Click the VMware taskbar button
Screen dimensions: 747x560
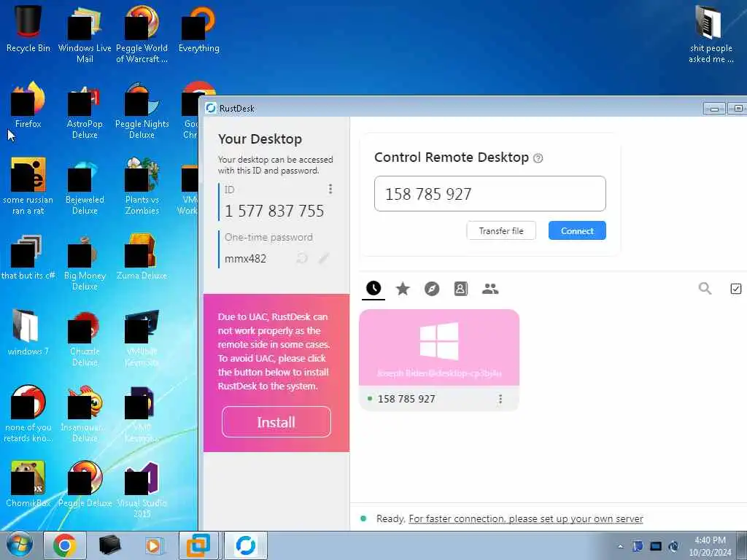pyautogui.click(x=198, y=545)
